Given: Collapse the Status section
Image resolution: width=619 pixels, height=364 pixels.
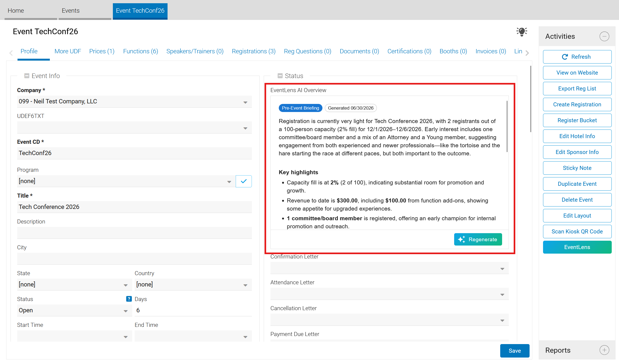Looking at the screenshot, I should click(280, 76).
